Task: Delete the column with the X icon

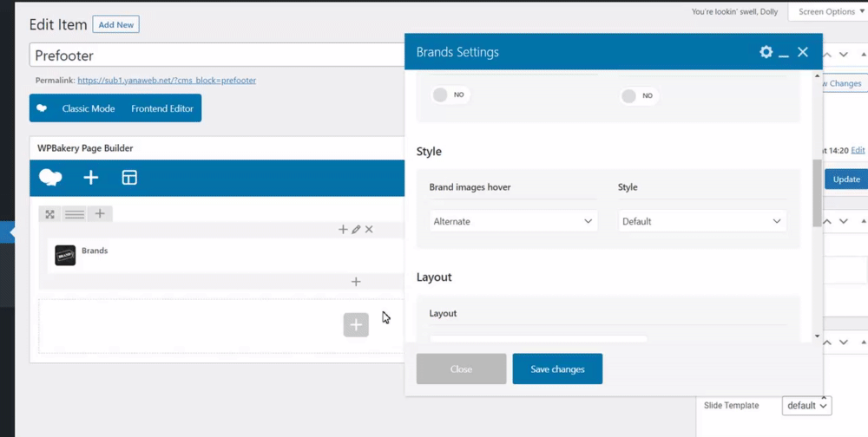Action: [x=369, y=229]
